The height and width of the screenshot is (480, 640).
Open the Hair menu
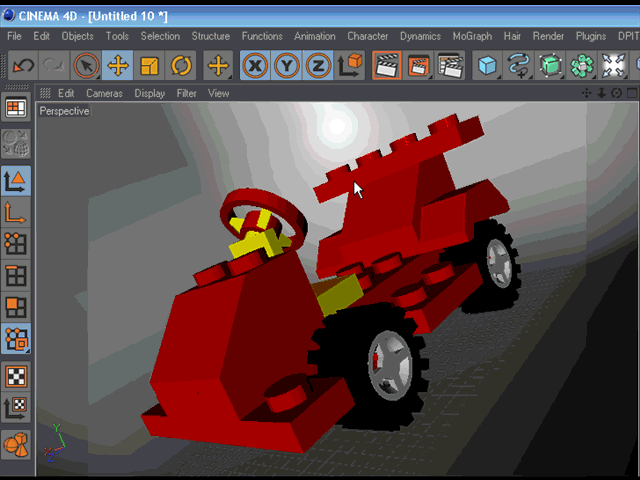click(512, 36)
